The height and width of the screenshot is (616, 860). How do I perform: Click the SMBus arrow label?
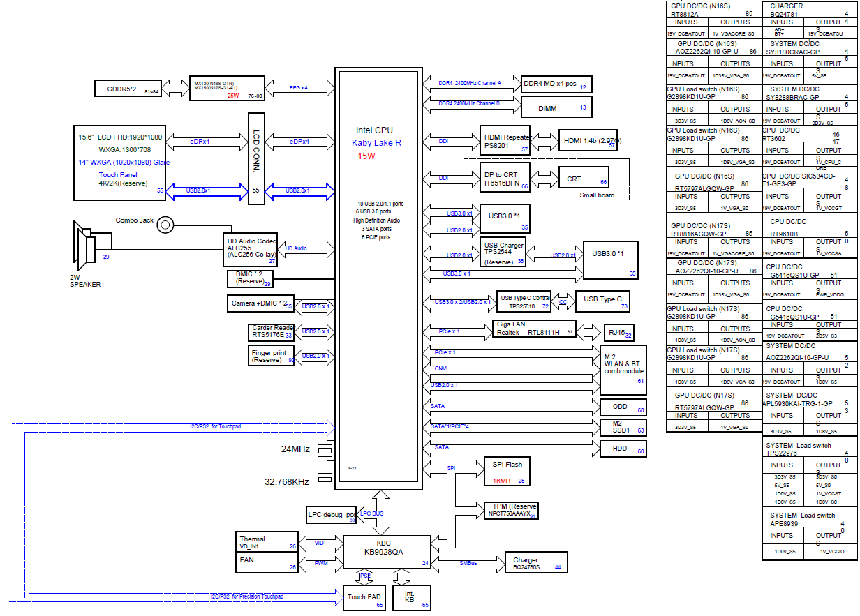468,562
